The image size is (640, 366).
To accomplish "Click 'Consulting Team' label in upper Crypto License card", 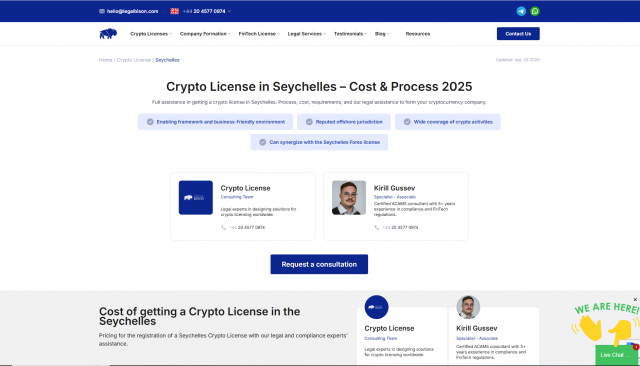I will [x=237, y=197].
